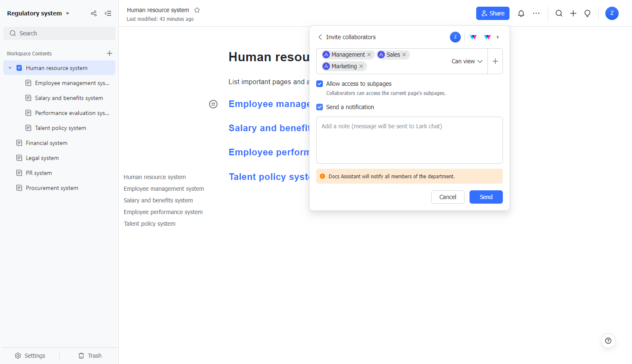Collapse the sidebar with the outdent icon
The height and width of the screenshot is (364, 632).
pyautogui.click(x=108, y=13)
